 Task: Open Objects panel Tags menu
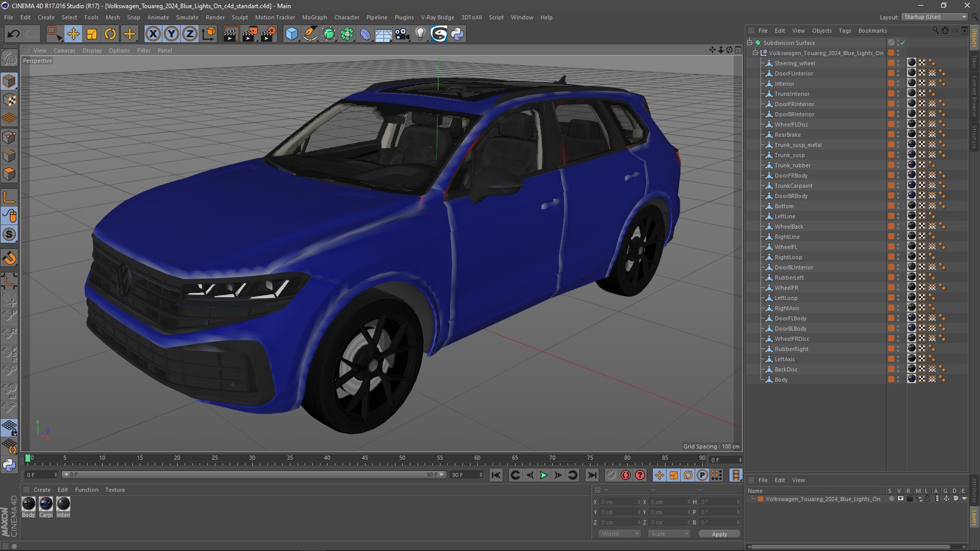click(845, 31)
